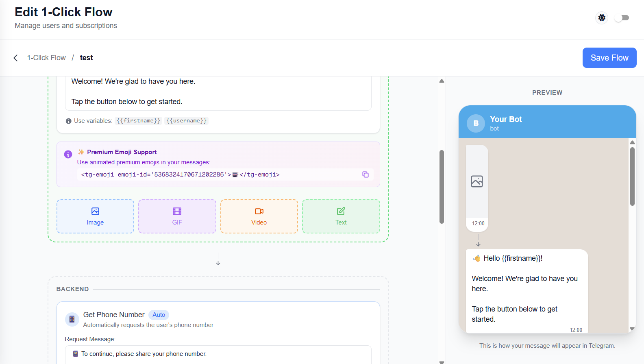Image resolution: width=644 pixels, height=364 pixels.
Task: Add a Video block
Action: pos(259,216)
